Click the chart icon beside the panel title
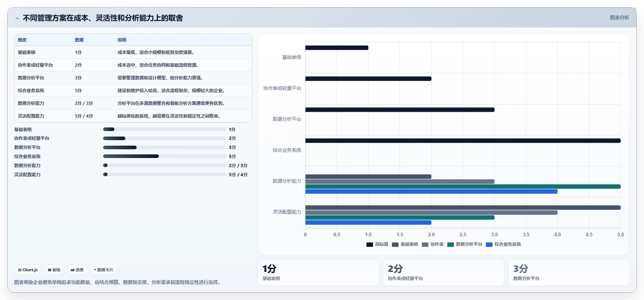The image size is (644, 300). coord(17,18)
